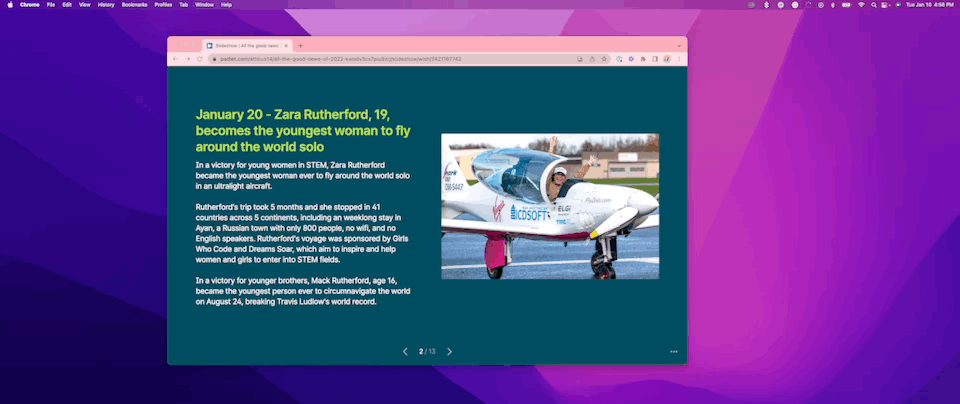Open the History menu

click(106, 4)
